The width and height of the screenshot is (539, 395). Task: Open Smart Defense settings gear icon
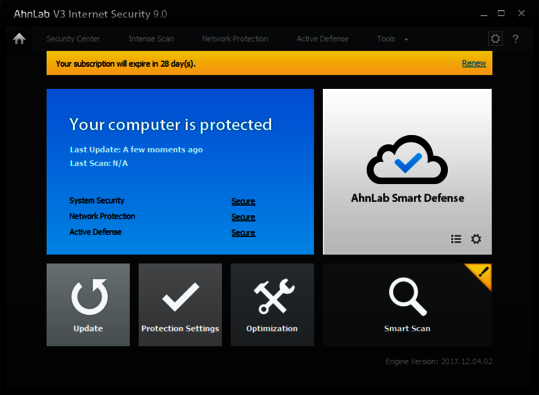coord(476,239)
